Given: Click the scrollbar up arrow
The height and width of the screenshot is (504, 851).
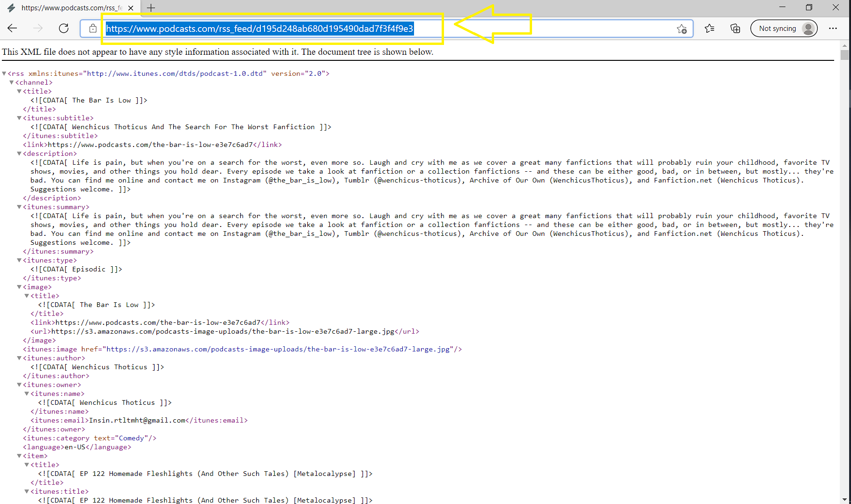Looking at the screenshot, I should [844, 45].
